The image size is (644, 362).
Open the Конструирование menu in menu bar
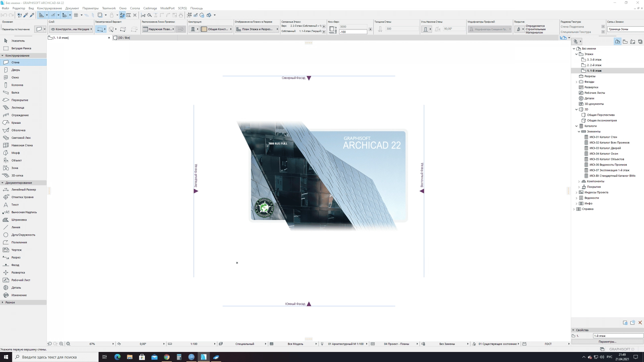49,8
